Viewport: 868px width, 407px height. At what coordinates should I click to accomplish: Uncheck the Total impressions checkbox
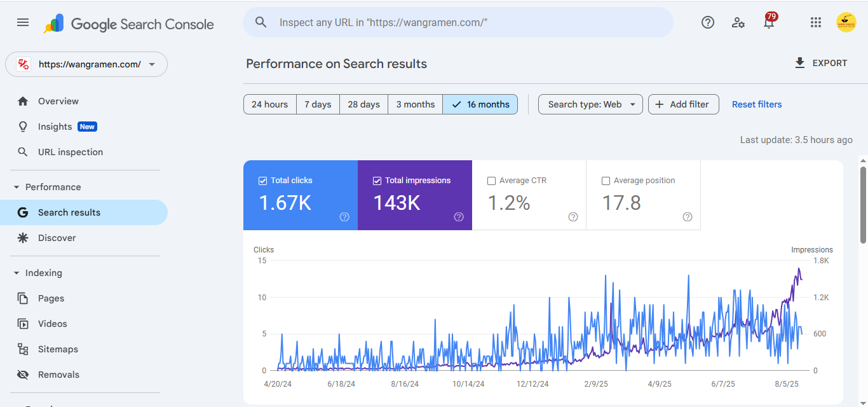377,181
